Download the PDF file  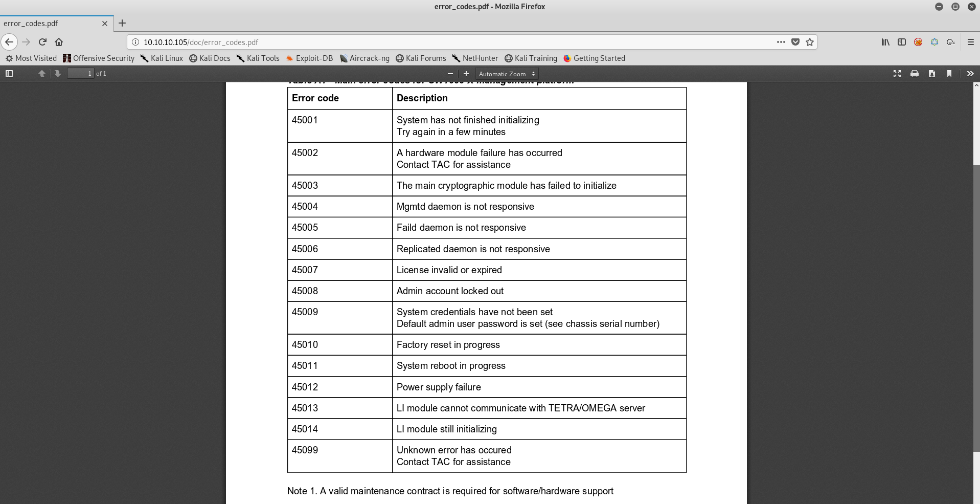(x=931, y=74)
